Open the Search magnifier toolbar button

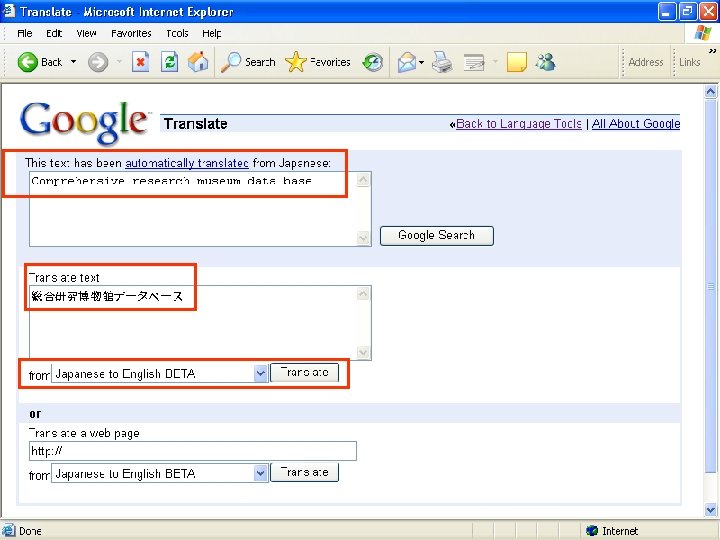click(x=248, y=62)
